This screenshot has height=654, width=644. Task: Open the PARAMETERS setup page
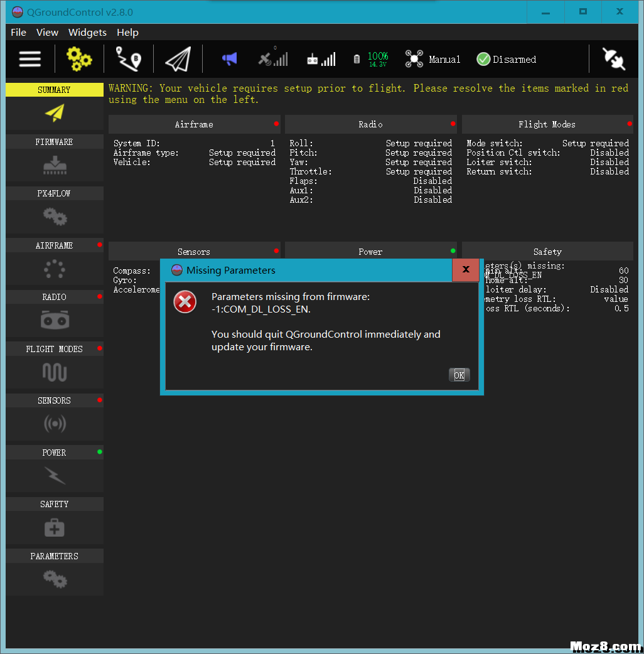point(54,556)
